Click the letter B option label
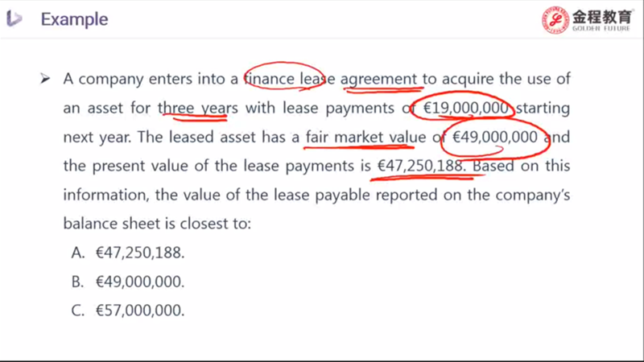 click(77, 282)
